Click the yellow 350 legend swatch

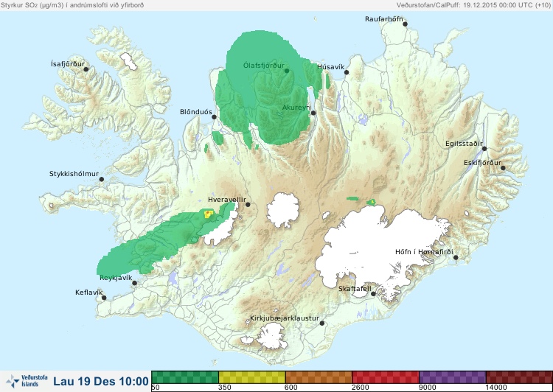tap(252, 377)
